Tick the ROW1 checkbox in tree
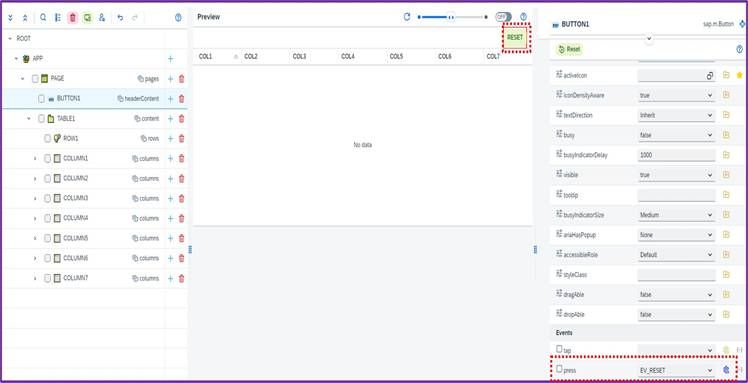The width and height of the screenshot is (748, 383). click(47, 138)
